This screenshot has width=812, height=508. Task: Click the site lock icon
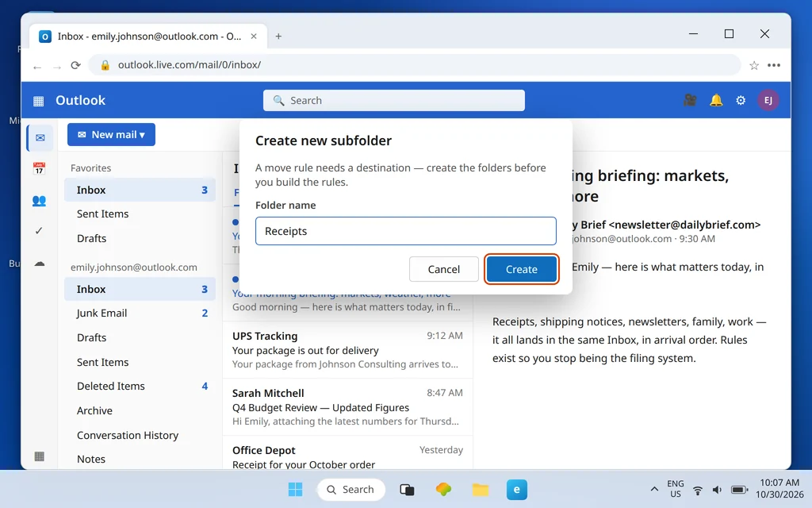[105, 65]
